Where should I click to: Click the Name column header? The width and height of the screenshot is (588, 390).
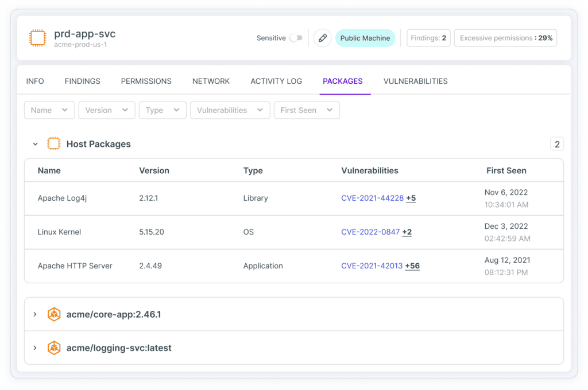pyautogui.click(x=49, y=170)
